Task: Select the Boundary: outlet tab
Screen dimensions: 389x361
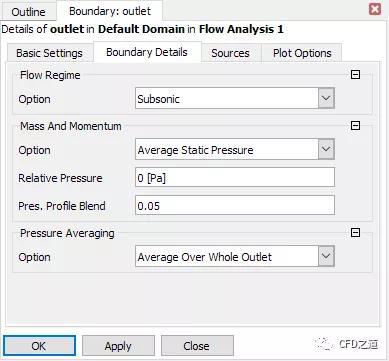Action: pos(110,11)
